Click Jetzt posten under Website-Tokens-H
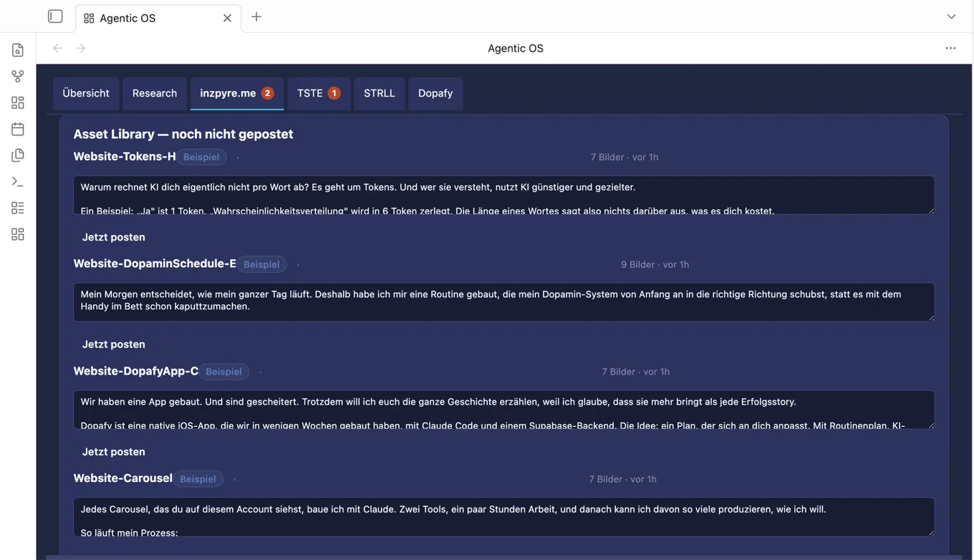The height and width of the screenshot is (560, 974). [114, 237]
